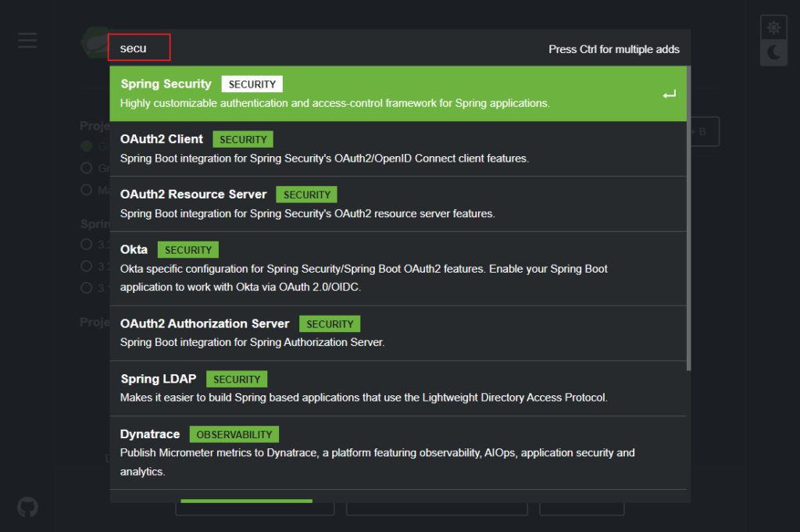Click the enter arrow on Spring Security row
The image size is (800, 532).
670,95
